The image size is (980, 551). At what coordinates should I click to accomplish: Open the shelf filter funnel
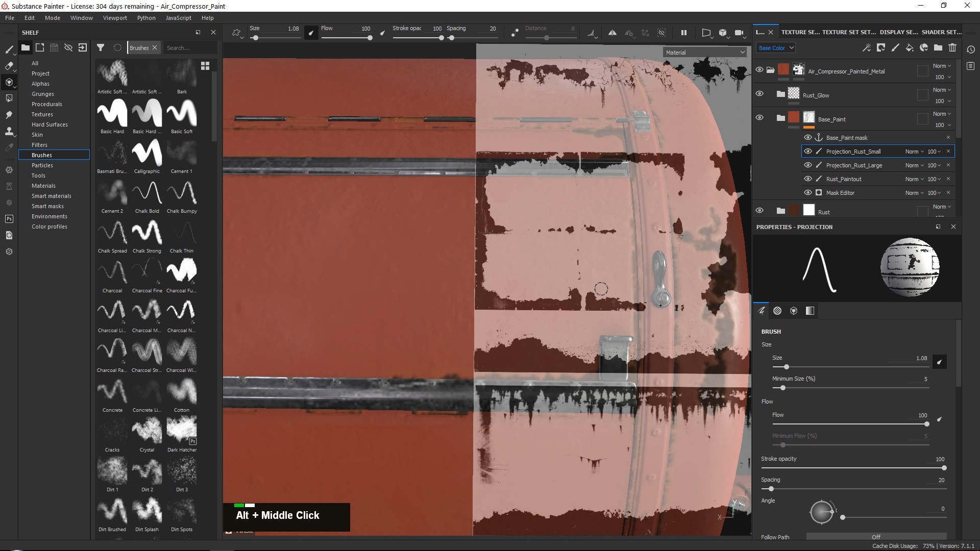[x=101, y=47]
